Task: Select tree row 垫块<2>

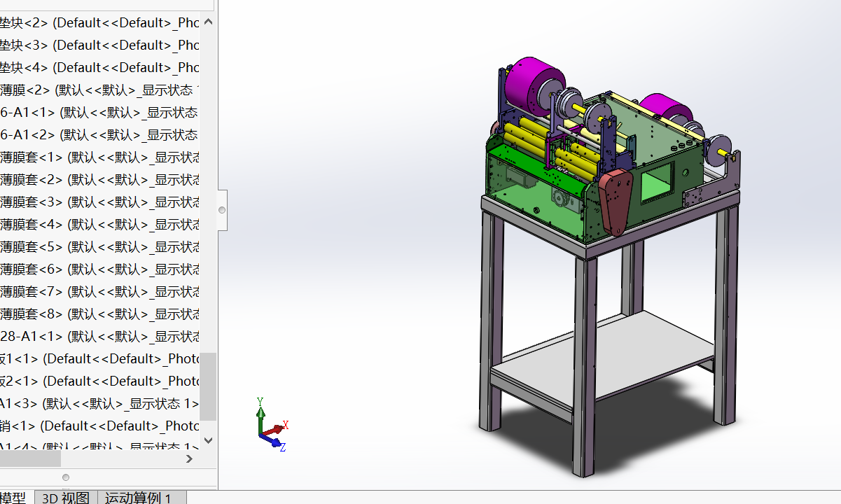Action: coord(99,22)
